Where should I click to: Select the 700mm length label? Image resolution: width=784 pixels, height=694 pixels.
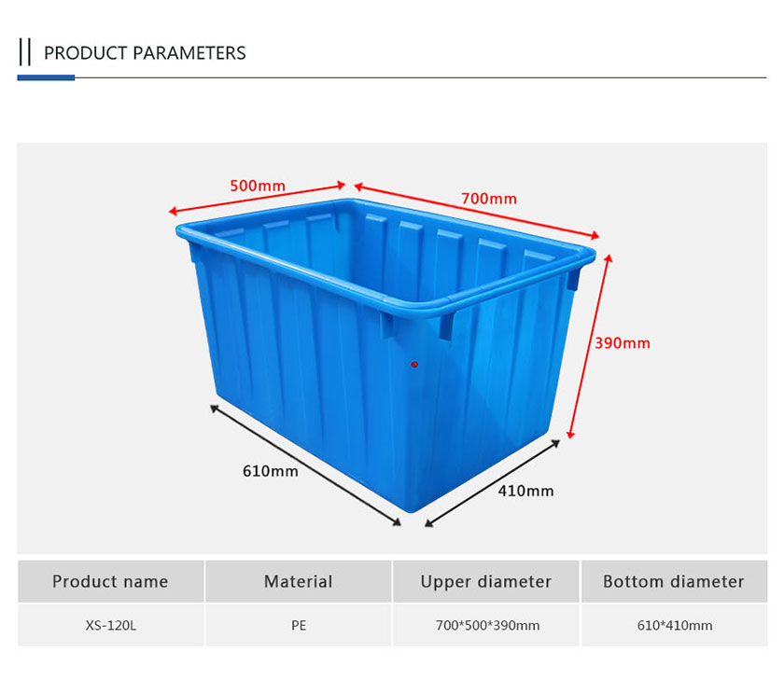click(488, 199)
